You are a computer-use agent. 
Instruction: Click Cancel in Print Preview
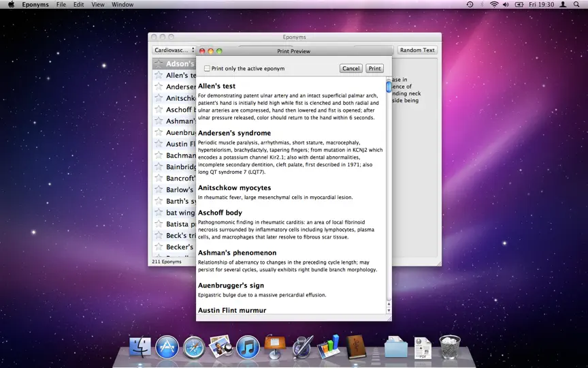coord(351,68)
